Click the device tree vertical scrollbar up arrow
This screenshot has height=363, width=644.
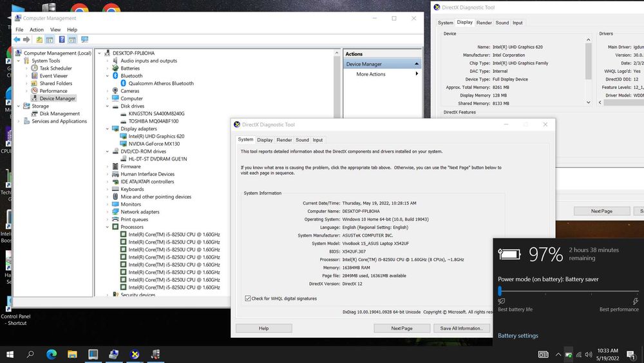click(337, 53)
